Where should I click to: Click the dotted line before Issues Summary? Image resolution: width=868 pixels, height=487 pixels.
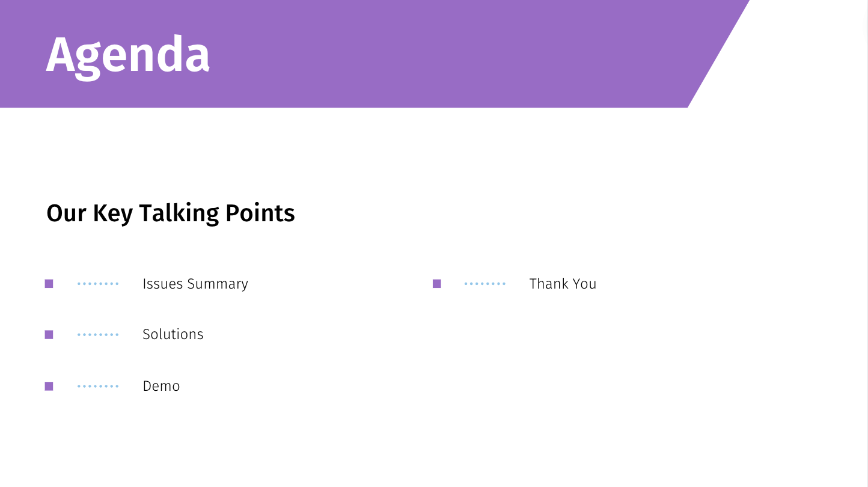98,284
